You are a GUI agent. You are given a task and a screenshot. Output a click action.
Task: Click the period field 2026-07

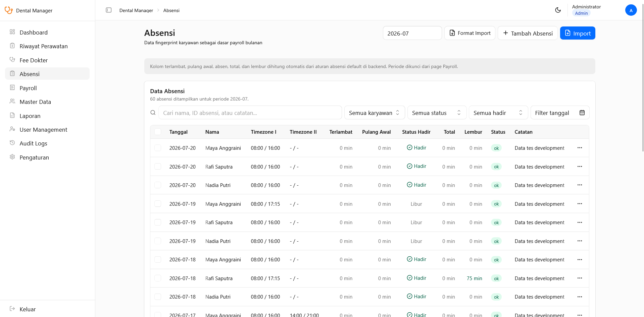coord(412,33)
